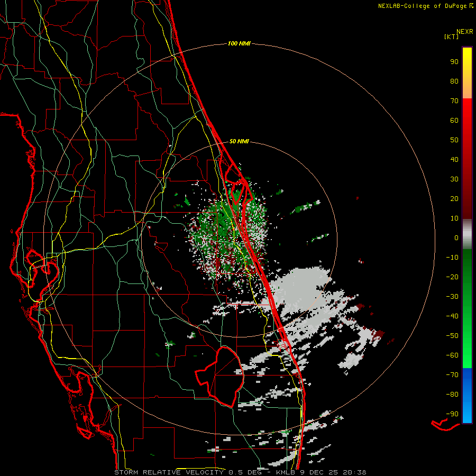The width and height of the screenshot is (476, 476).
Task: Click the 0 knot scale label
Action: (456, 238)
